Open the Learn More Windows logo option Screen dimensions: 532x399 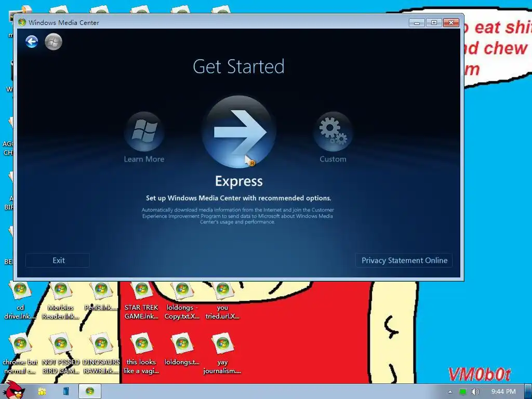click(144, 131)
